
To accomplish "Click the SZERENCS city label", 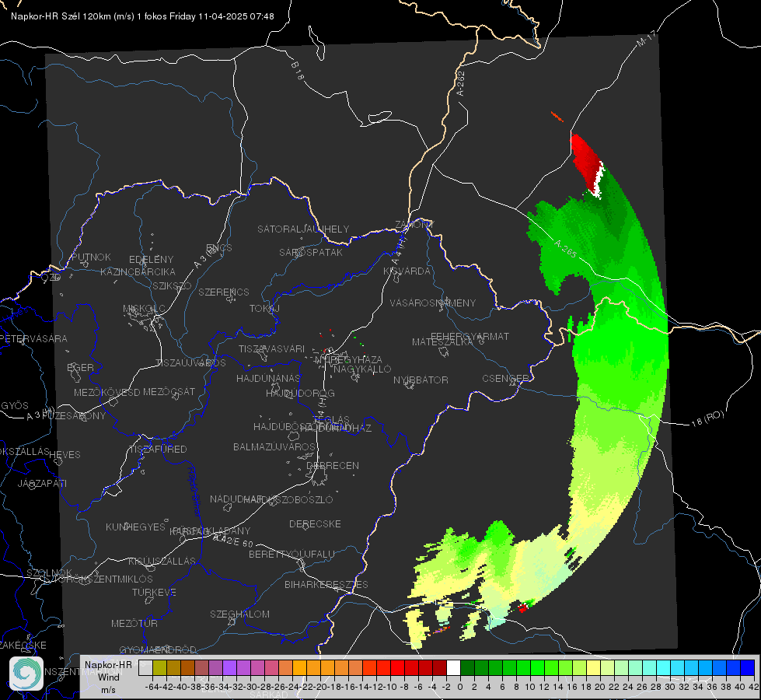I will (224, 292).
